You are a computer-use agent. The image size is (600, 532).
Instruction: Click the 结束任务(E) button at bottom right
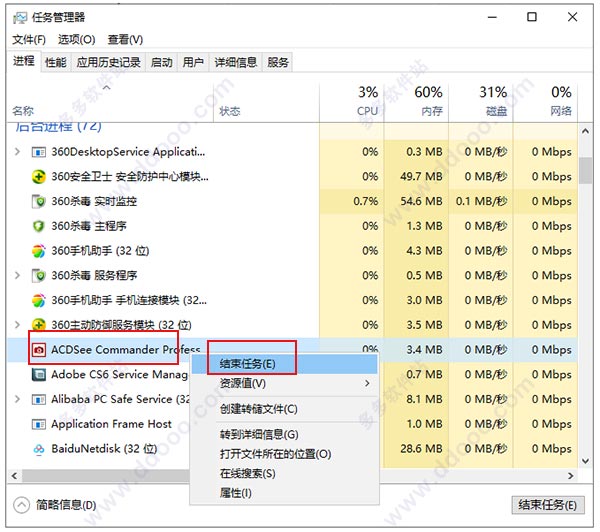coord(547,505)
